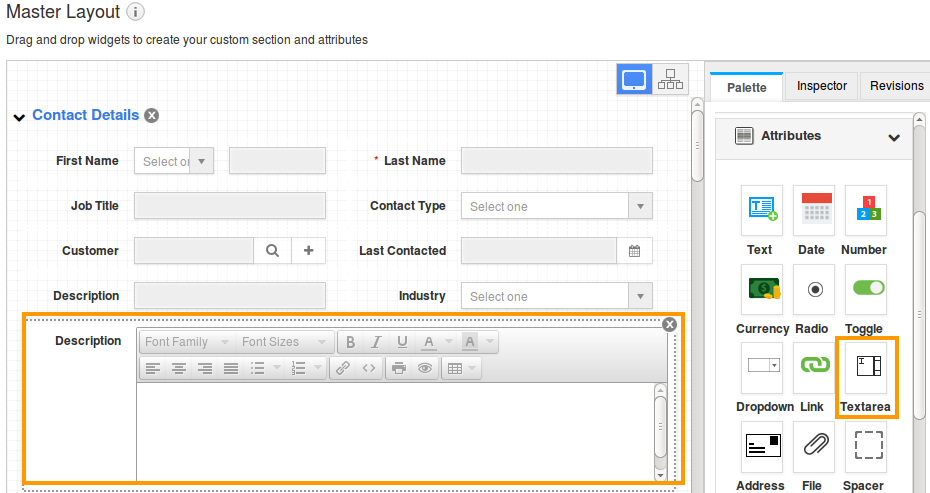Open the Industry dropdown
The width and height of the screenshot is (930, 493).
coord(640,297)
